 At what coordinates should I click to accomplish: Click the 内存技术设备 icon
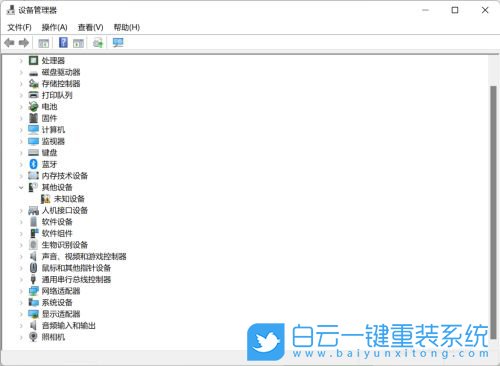pos(33,175)
